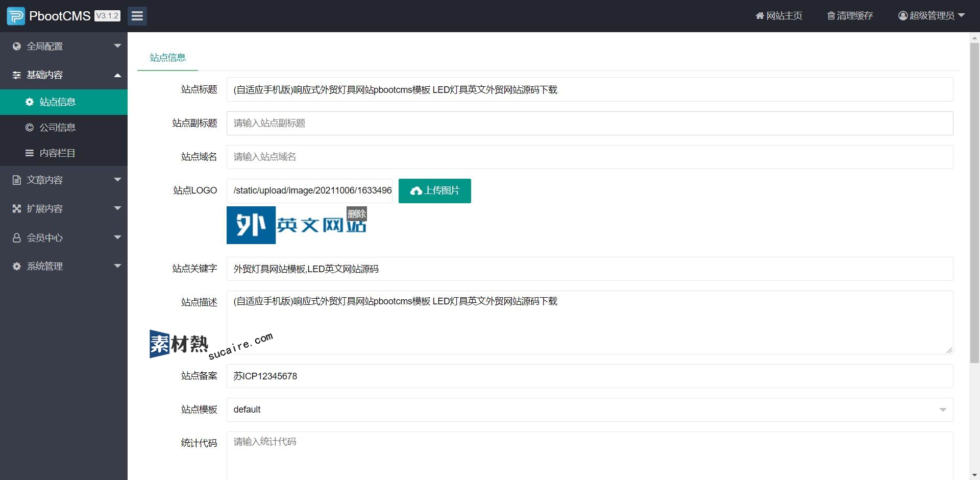
Task: Expand the 会员中心 menu group
Action: [x=64, y=237]
